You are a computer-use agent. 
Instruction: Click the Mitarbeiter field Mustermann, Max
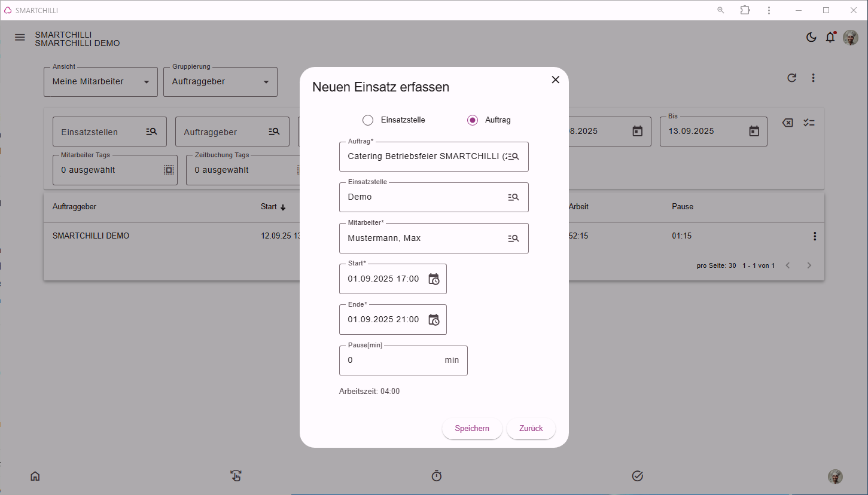[x=434, y=238]
